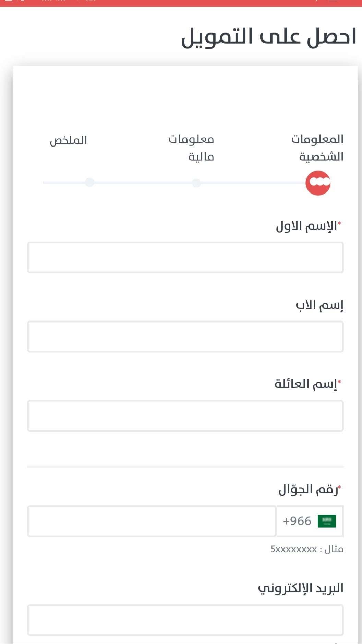The width and height of the screenshot is (362, 644).
Task: Focus the first name (الإسم الاول) input
Action: (185, 257)
